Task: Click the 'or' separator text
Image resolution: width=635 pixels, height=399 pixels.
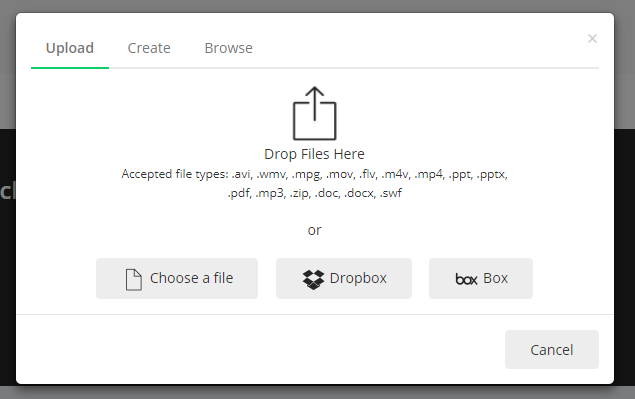Action: coord(314,230)
